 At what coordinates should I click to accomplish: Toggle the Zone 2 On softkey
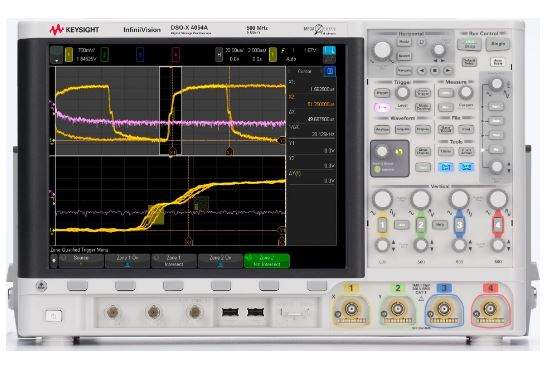[x=220, y=261]
